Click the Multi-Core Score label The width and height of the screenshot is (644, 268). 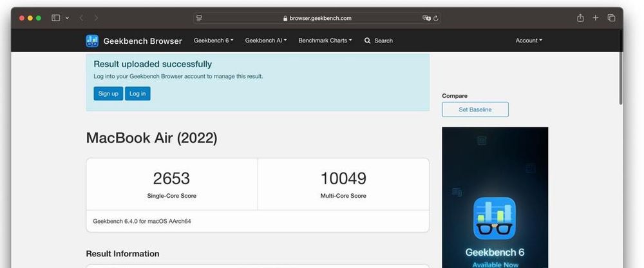(x=343, y=196)
